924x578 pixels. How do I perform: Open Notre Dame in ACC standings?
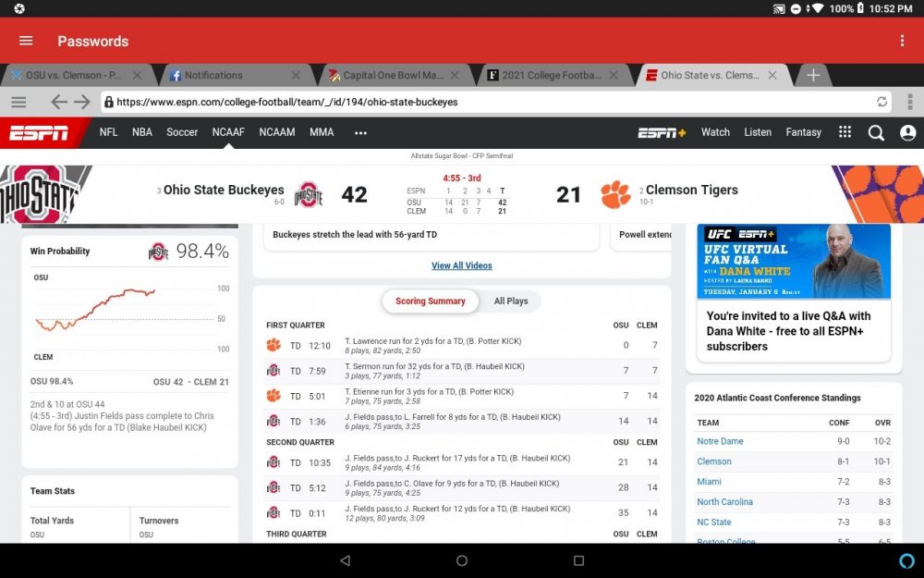(720, 441)
